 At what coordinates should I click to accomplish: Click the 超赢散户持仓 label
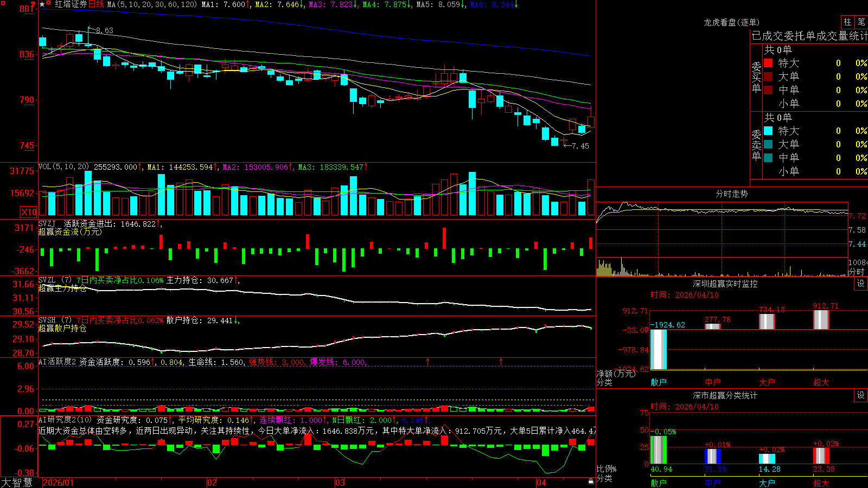click(x=62, y=328)
